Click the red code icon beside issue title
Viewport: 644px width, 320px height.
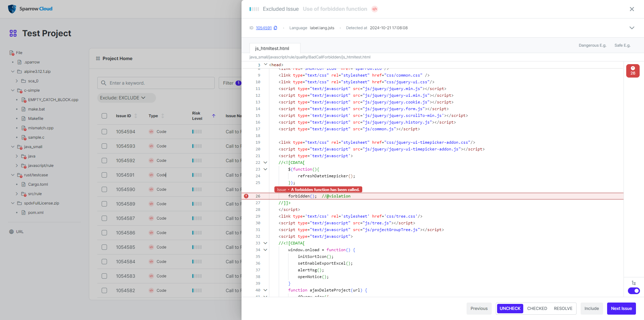[375, 9]
